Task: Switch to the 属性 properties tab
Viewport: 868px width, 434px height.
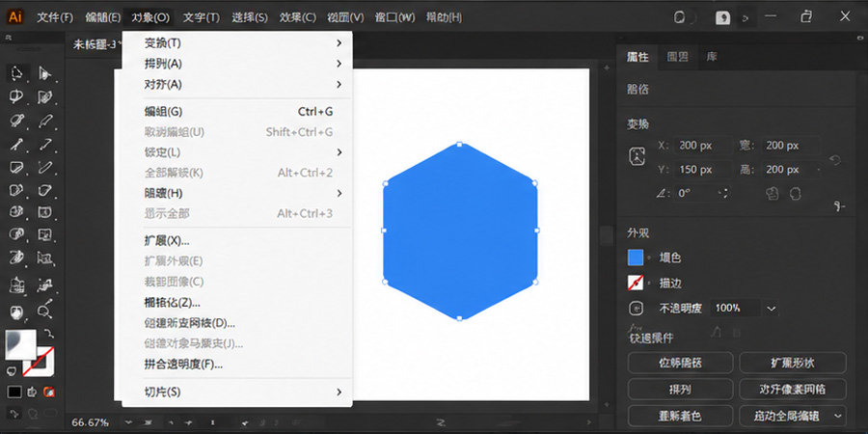Action: (637, 57)
